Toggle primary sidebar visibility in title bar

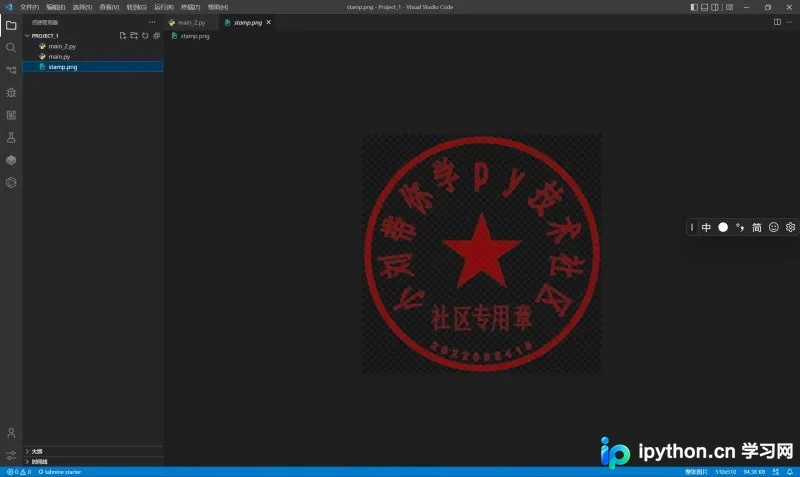tap(694, 7)
